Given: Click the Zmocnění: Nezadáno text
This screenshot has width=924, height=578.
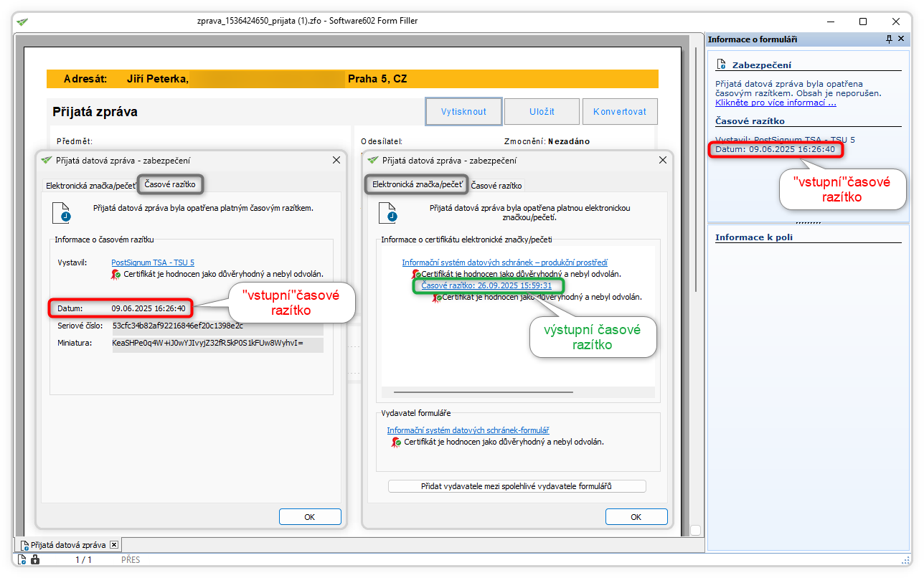Looking at the screenshot, I should [547, 141].
